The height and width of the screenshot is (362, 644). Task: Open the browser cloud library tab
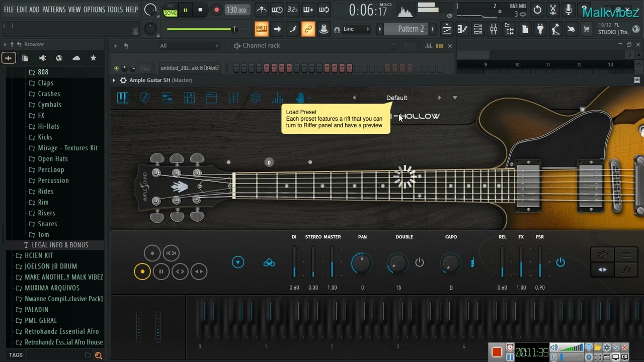click(x=76, y=58)
